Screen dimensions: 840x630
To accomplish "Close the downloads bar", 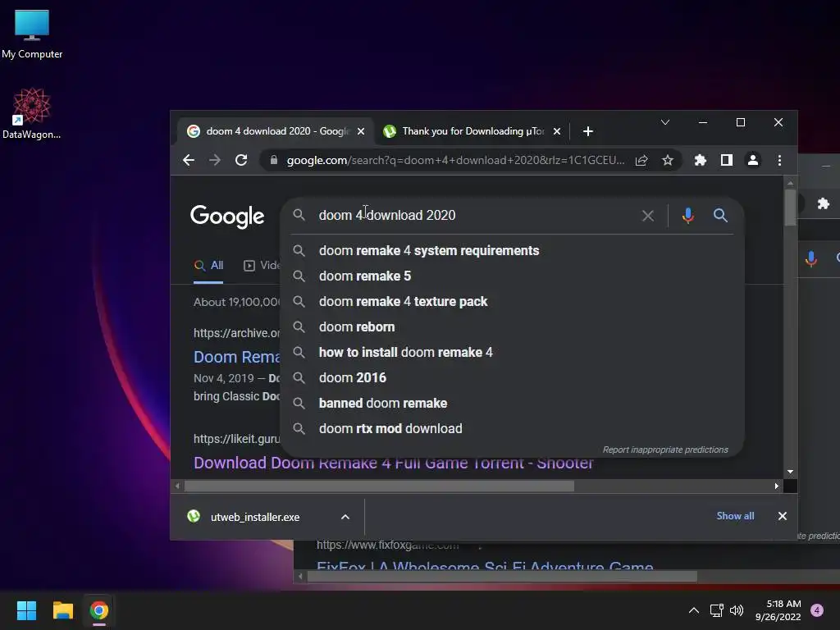I will point(782,516).
